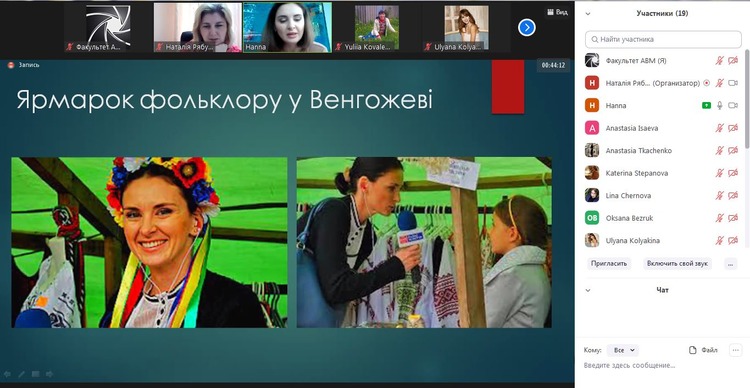Click the Пригласить button
750x388 pixels.
click(x=609, y=264)
